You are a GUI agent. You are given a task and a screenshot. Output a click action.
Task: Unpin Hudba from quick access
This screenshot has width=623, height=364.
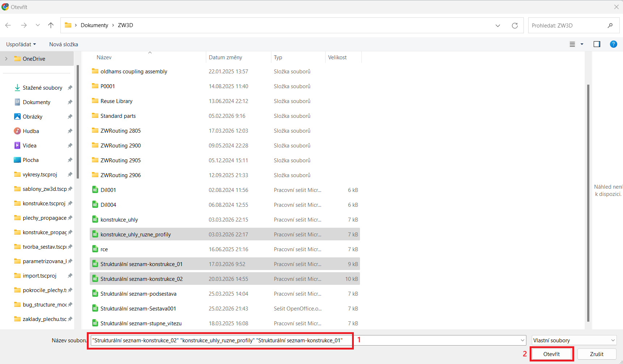pyautogui.click(x=70, y=131)
